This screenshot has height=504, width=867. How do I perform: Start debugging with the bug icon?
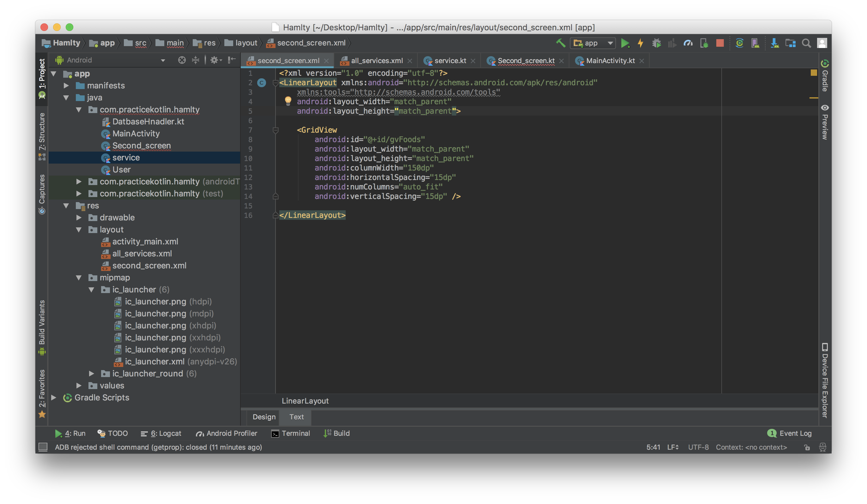point(657,43)
